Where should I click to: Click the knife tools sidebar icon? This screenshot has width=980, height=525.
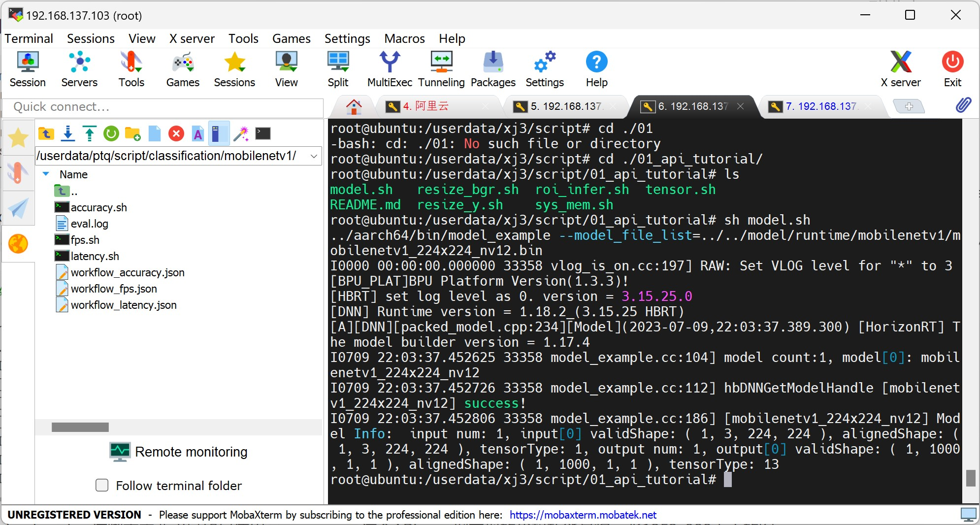18,173
